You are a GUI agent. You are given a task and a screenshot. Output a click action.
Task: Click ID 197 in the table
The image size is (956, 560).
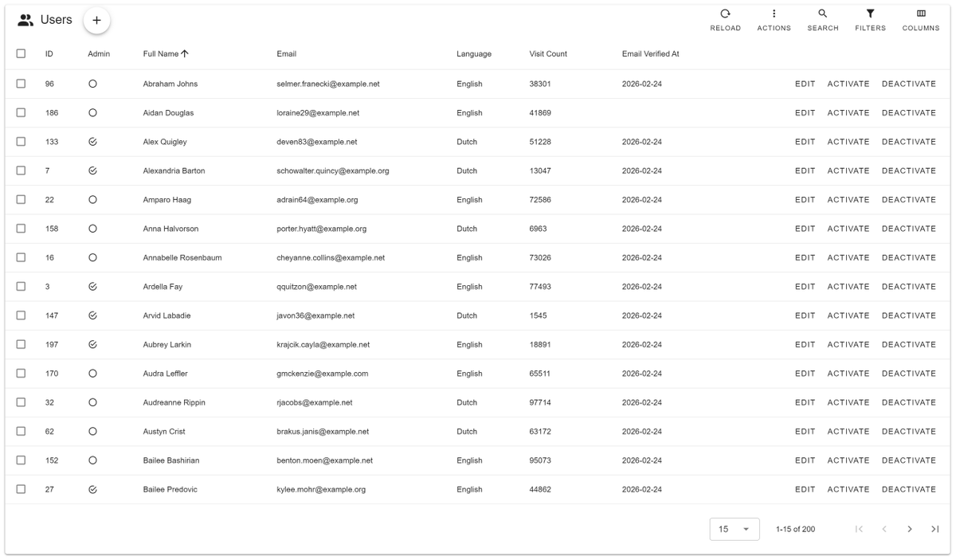(52, 344)
